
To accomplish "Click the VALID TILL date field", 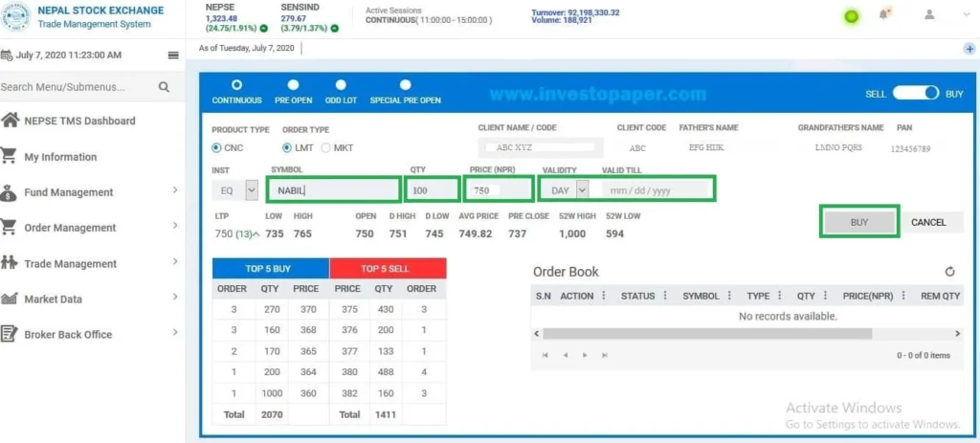I will pyautogui.click(x=655, y=190).
